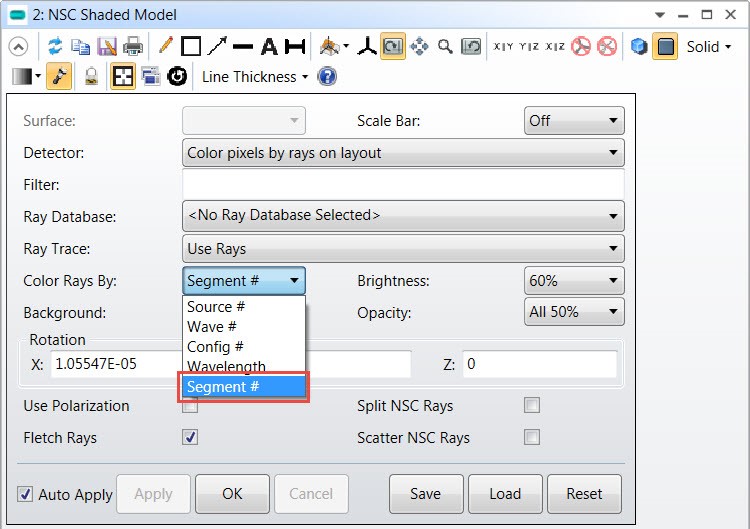Select the text annotation A tool
The image size is (750, 529).
click(269, 46)
